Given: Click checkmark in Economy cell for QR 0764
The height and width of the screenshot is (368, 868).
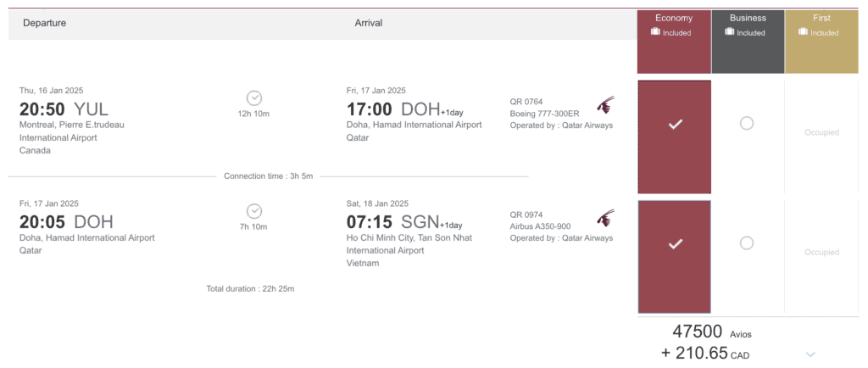Looking at the screenshot, I should pyautogui.click(x=675, y=125).
